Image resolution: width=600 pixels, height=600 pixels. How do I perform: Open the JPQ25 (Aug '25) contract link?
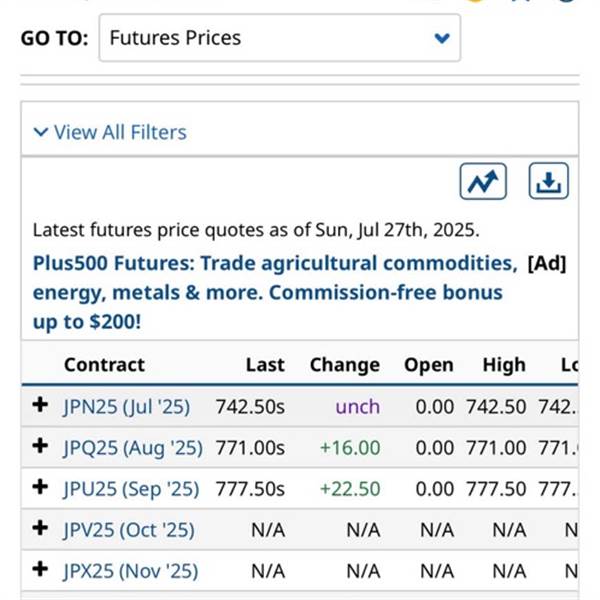[x=133, y=448]
